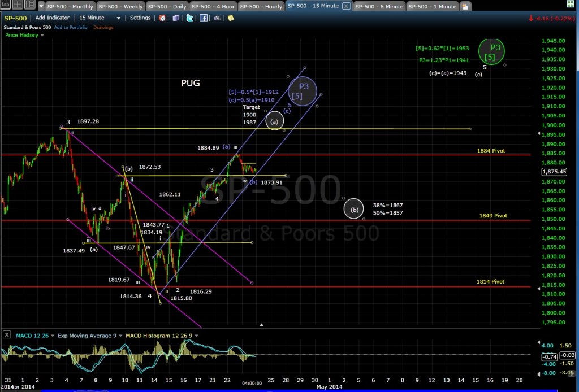Screen dimensions: 579x392
Task: Share chart via Twitter icon
Action: coord(189,18)
